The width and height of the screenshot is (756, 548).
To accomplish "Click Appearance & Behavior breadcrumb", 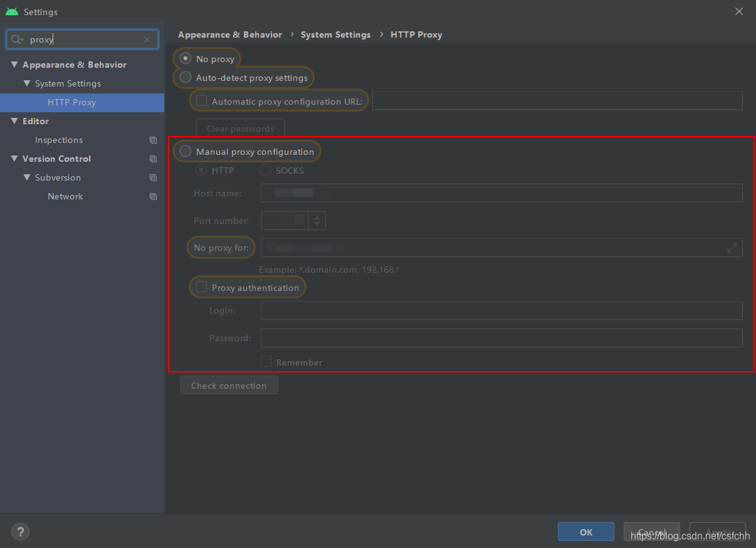I will [x=230, y=34].
